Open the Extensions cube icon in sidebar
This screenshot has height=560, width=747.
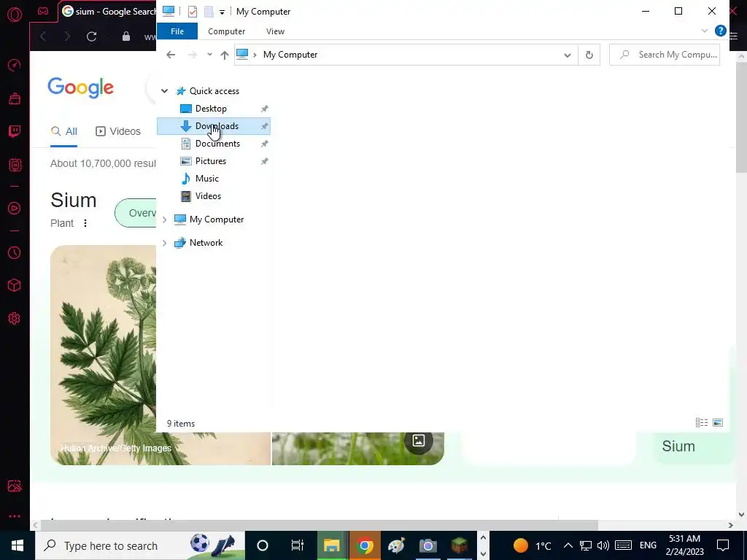pyautogui.click(x=15, y=285)
